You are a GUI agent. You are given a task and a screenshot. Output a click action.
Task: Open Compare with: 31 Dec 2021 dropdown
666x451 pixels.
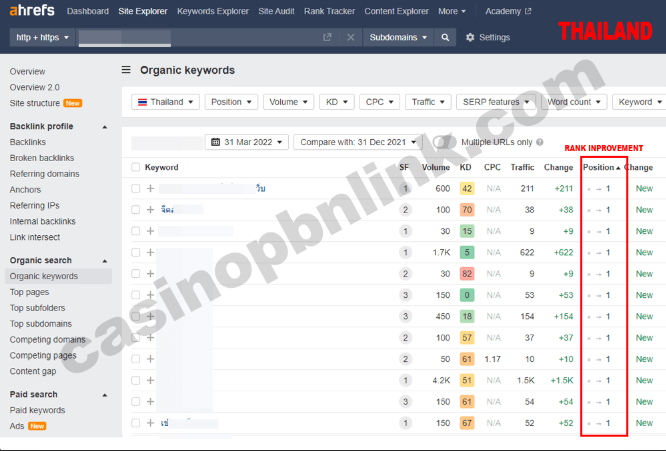tap(358, 142)
